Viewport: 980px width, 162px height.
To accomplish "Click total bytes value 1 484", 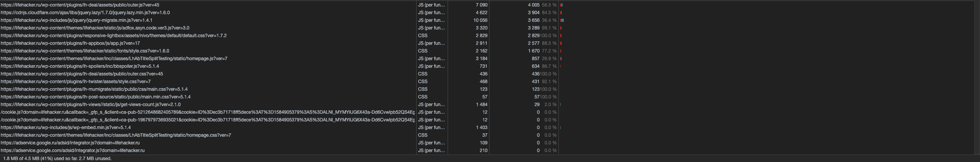I will click(481, 105).
